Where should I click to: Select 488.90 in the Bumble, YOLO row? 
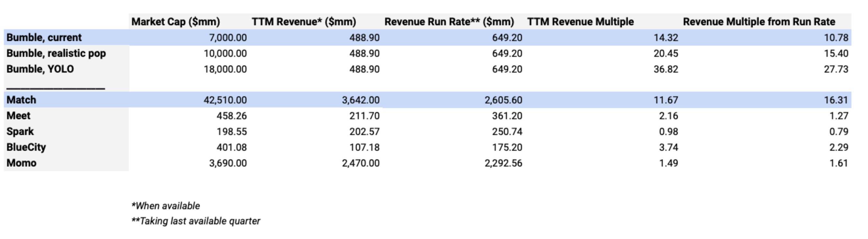pyautogui.click(x=364, y=69)
